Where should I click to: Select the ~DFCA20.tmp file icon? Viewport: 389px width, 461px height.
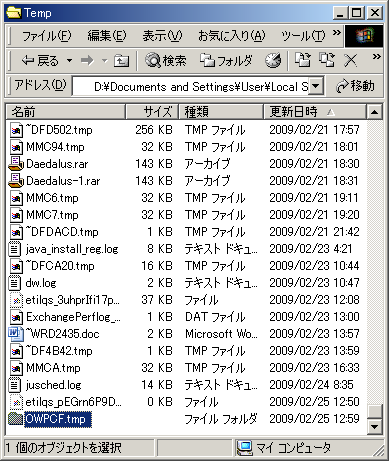[x=16, y=266]
